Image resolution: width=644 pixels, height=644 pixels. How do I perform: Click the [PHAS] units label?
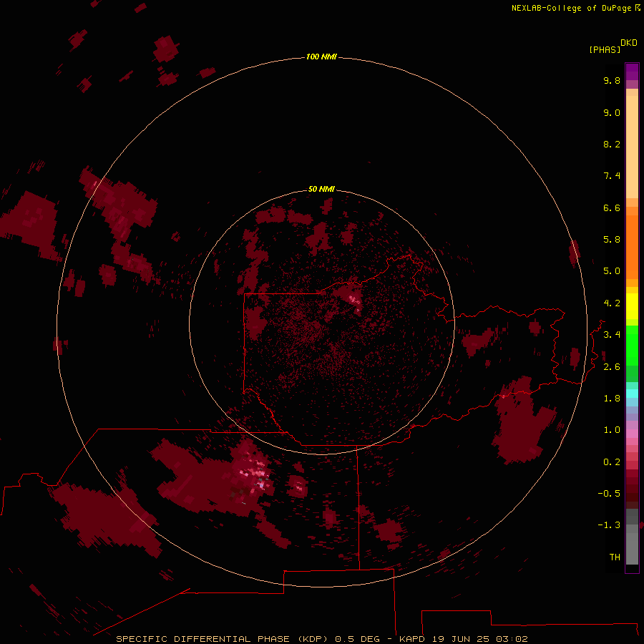pyautogui.click(x=605, y=49)
